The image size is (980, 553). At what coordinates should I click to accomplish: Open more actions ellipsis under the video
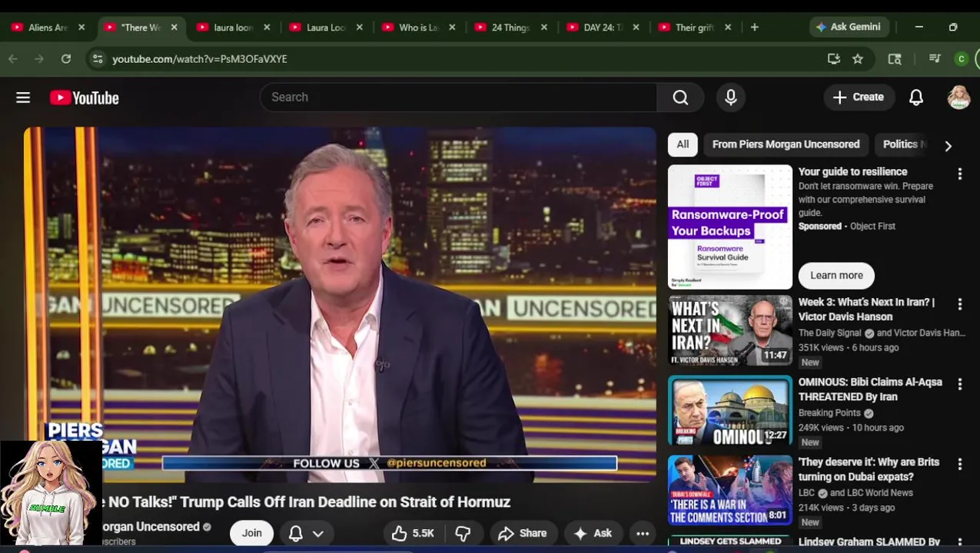pos(643,533)
